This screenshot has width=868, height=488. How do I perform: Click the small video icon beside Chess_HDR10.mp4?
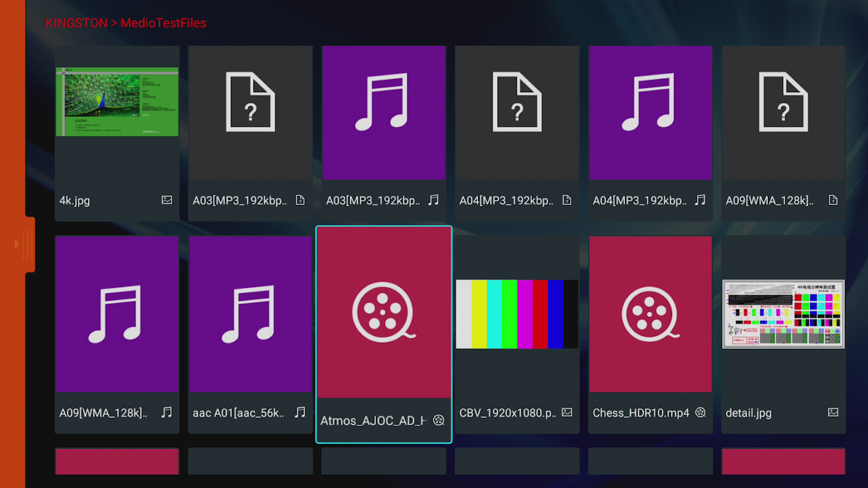point(700,412)
